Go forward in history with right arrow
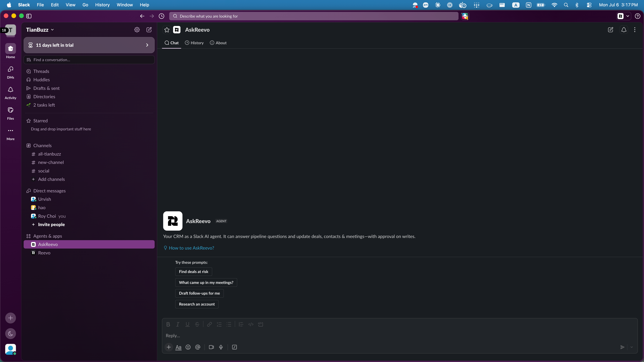The height and width of the screenshot is (362, 644). click(152, 16)
